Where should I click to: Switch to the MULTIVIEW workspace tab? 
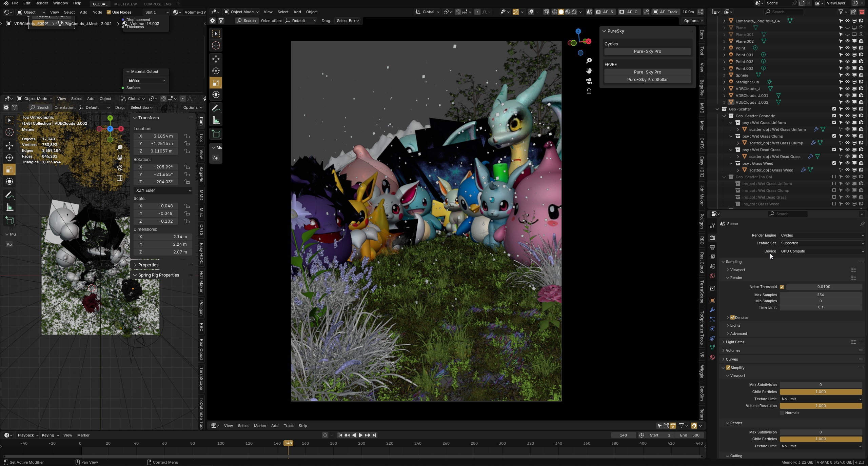click(125, 4)
